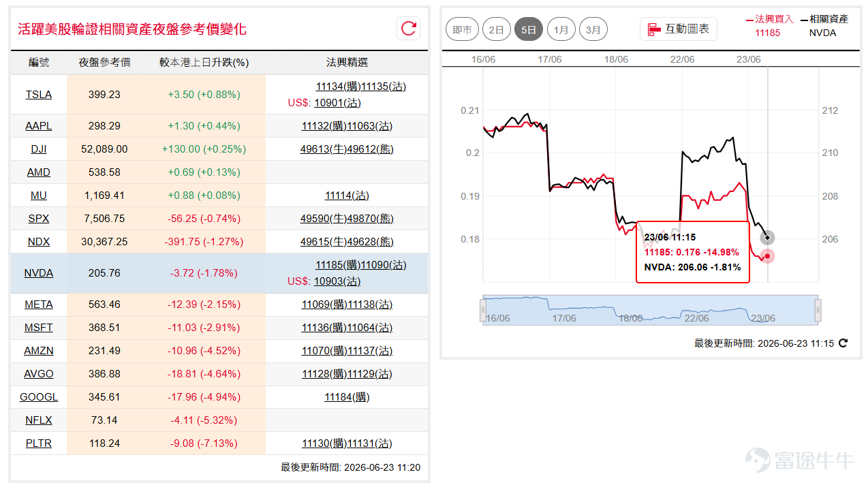Click the chart navigator overview strip
Viewport: 868px width, 485px height.
pyautogui.click(x=651, y=310)
